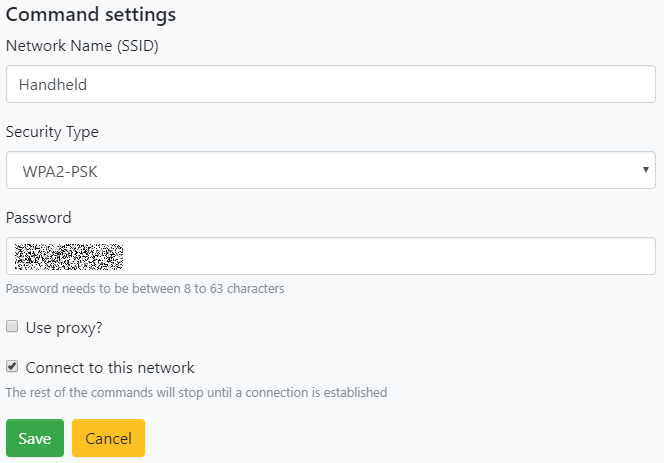Focus the Password input field
Screen dimensions: 664x463
[331, 256]
